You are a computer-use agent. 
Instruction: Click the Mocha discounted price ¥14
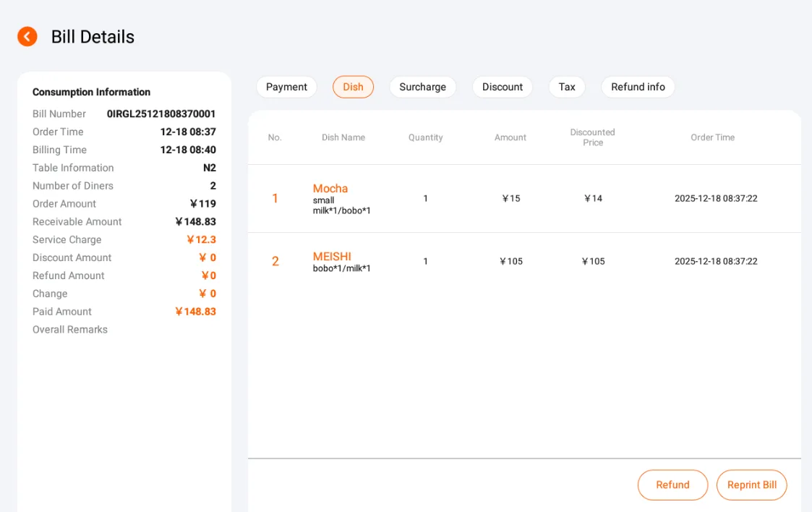point(593,198)
